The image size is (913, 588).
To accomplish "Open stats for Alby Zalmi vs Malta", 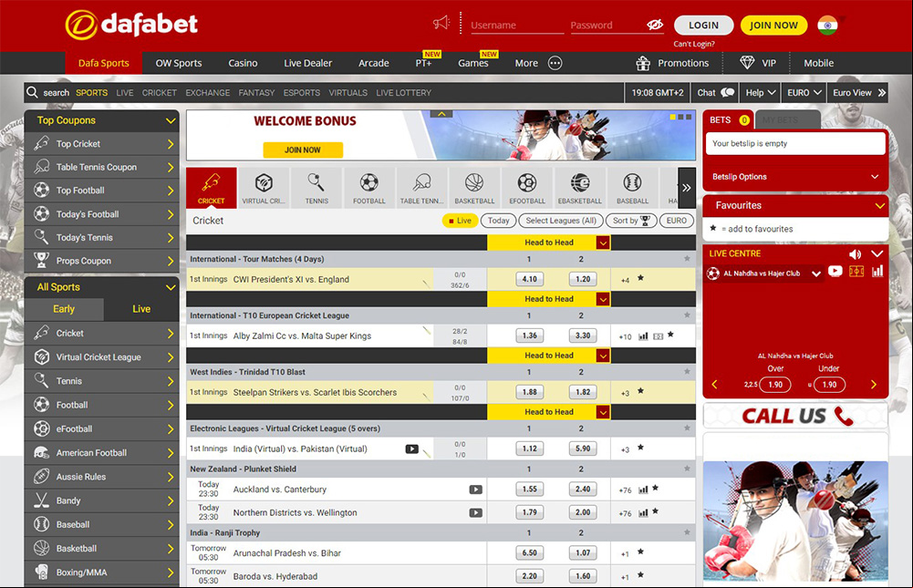I will 643,335.
